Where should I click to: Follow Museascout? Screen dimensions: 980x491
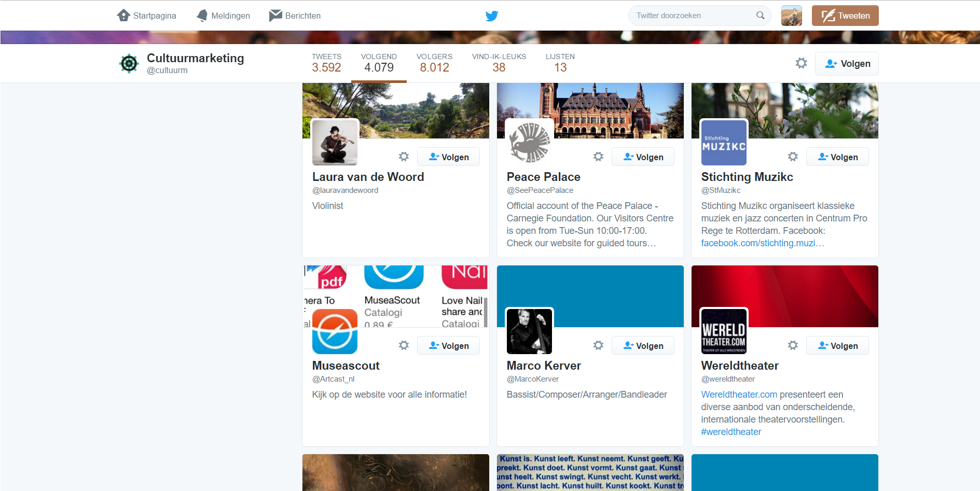point(448,345)
